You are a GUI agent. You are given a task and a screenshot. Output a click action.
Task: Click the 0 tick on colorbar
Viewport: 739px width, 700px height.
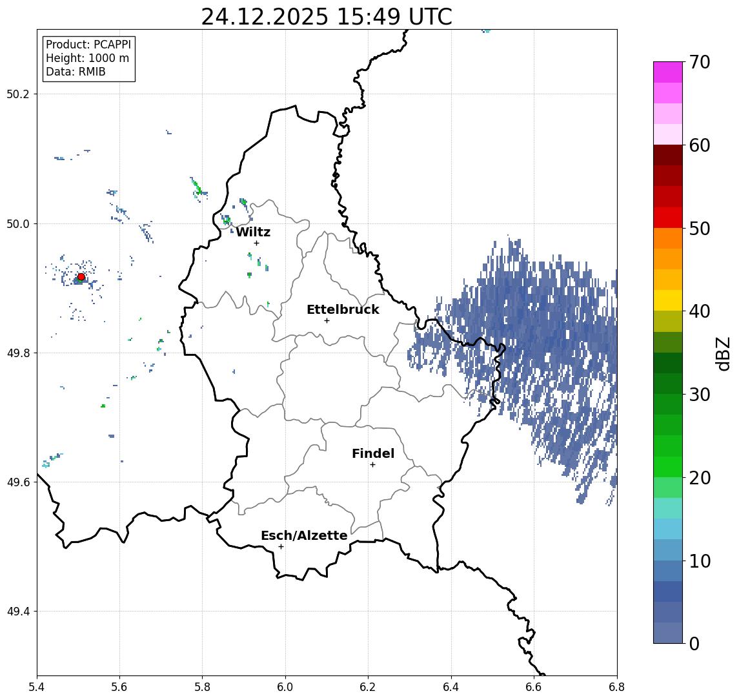click(694, 643)
